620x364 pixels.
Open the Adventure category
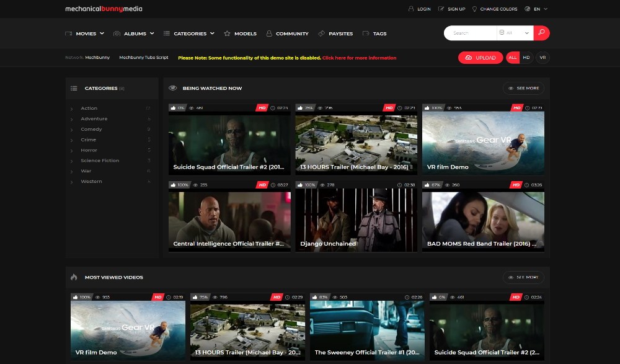pyautogui.click(x=94, y=118)
